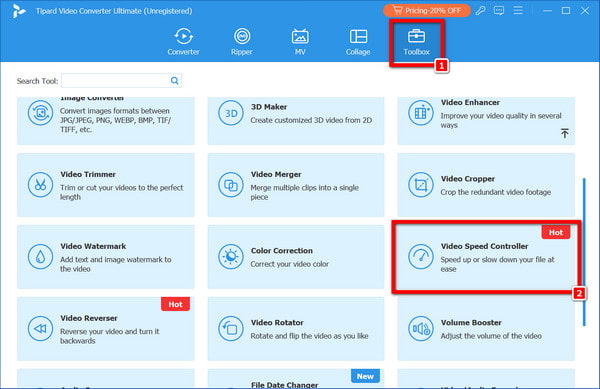This screenshot has width=600, height=389.
Task: Click the tool list vertical scrollbar
Action: click(x=584, y=252)
